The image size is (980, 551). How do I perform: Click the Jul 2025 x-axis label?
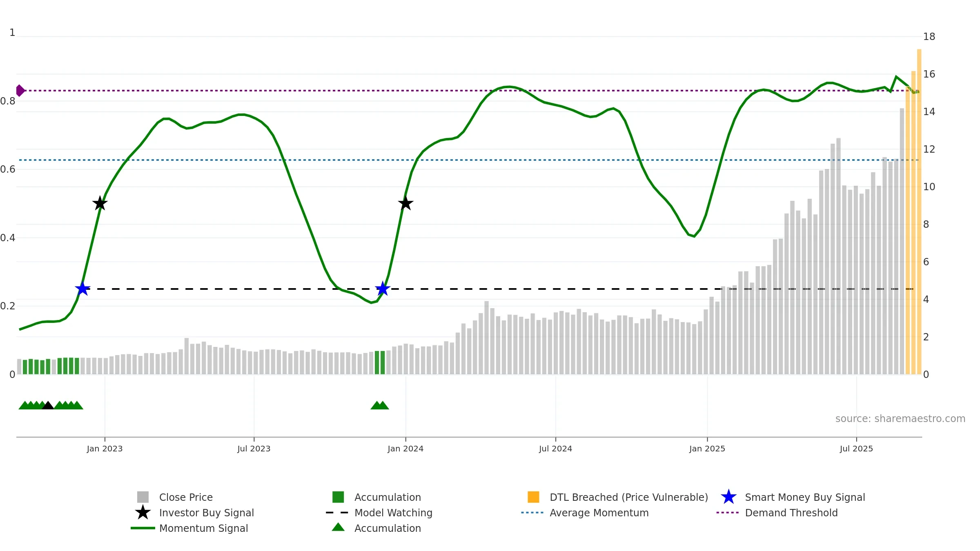point(856,449)
